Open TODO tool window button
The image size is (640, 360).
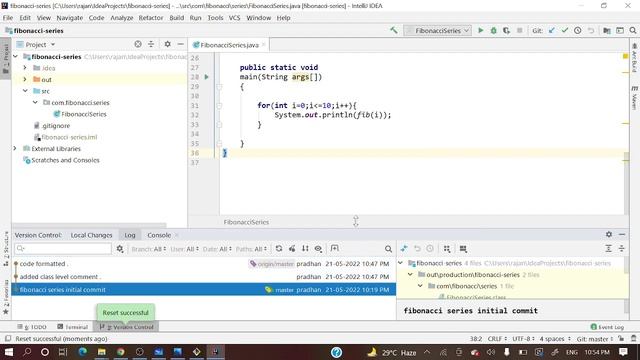pyautogui.click(x=33, y=327)
